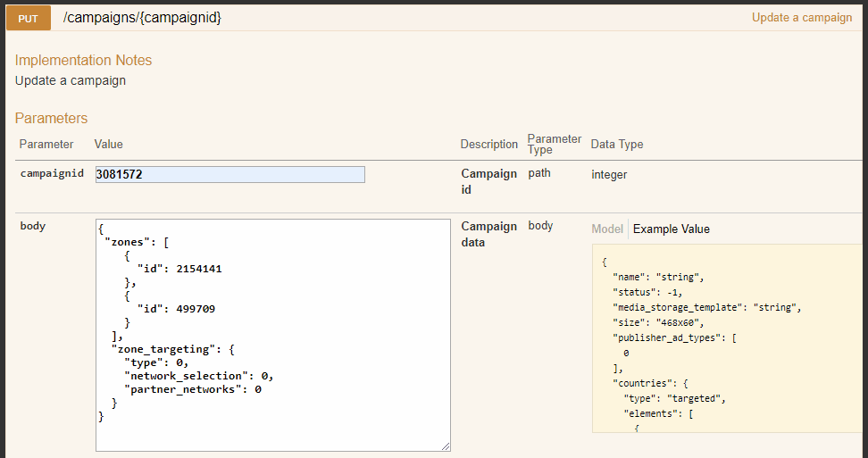
Task: Click the "id": 2154141 line in body
Action: [x=179, y=268]
